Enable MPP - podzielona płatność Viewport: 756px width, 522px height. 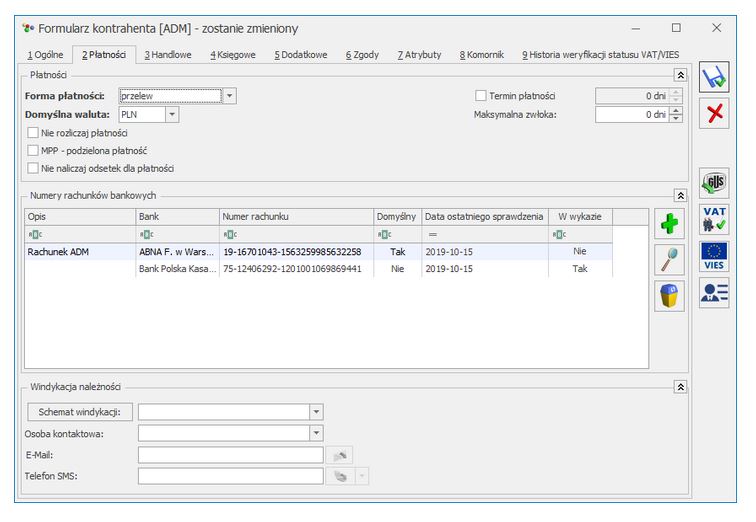[33, 150]
